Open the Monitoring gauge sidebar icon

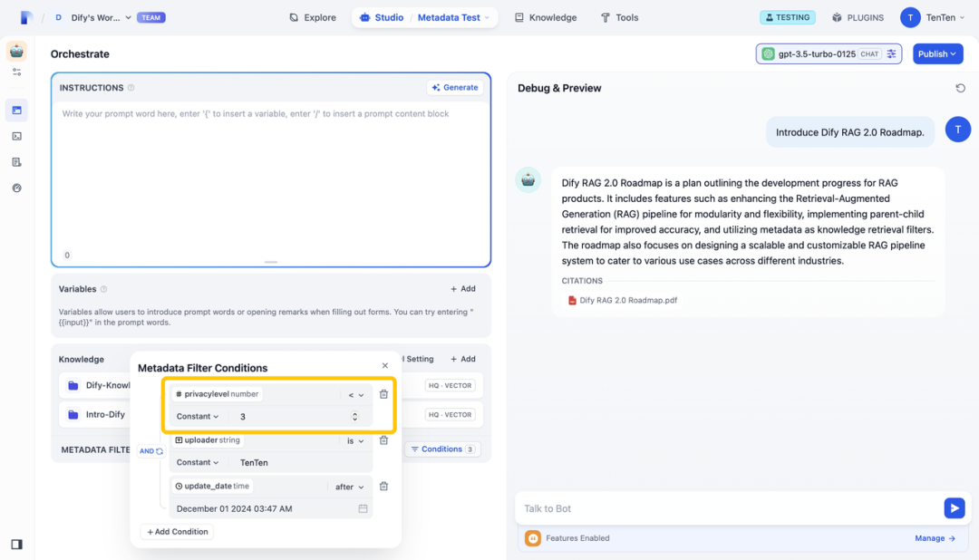pyautogui.click(x=17, y=188)
